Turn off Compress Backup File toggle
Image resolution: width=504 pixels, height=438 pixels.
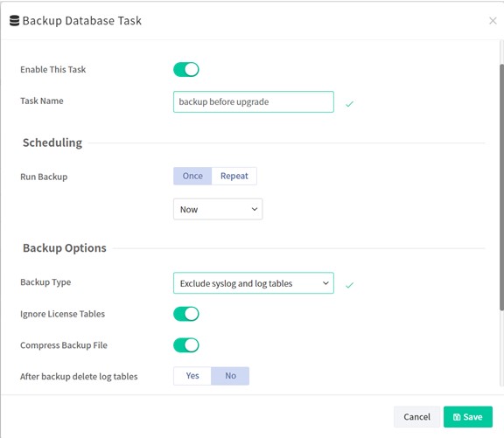(186, 345)
